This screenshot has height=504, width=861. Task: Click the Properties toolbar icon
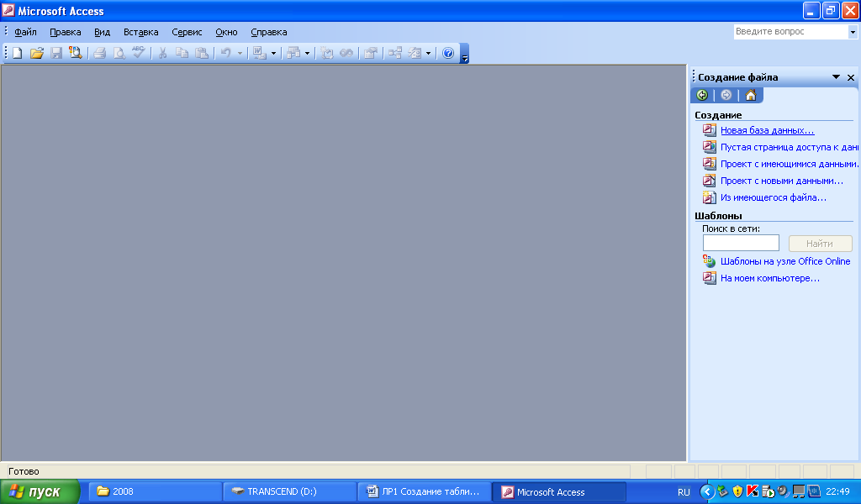coord(371,53)
